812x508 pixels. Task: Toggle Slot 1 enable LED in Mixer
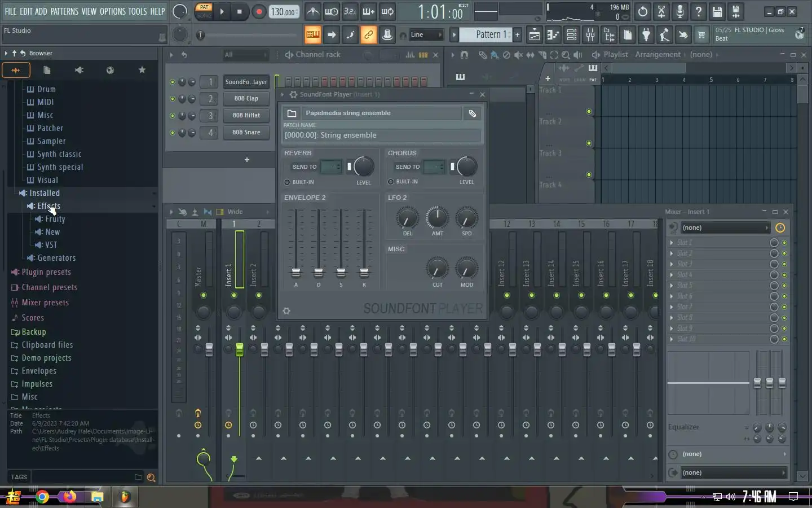point(784,243)
